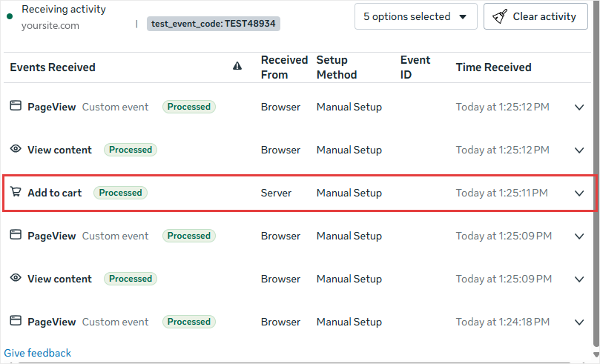Click Add to cart event name
The image size is (600, 364).
55,193
